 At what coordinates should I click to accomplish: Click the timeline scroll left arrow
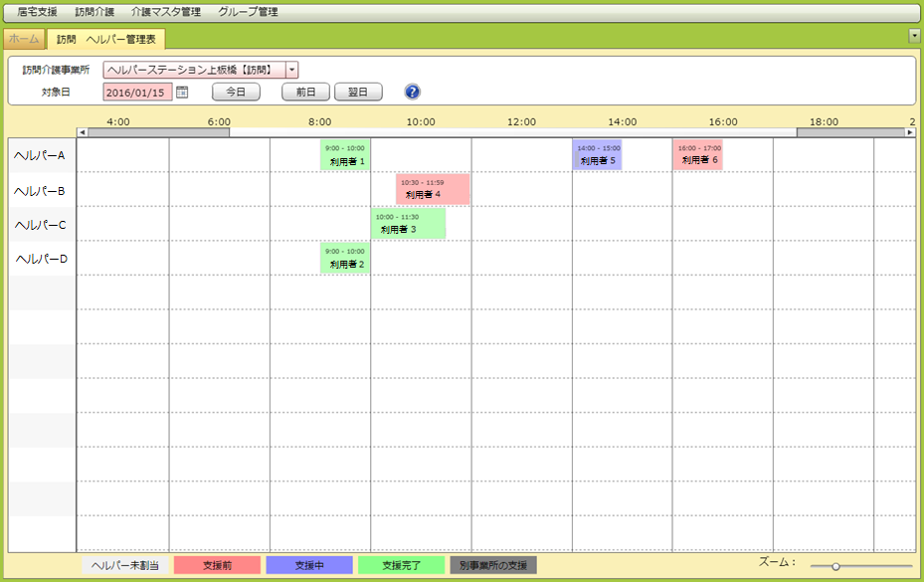tap(83, 131)
